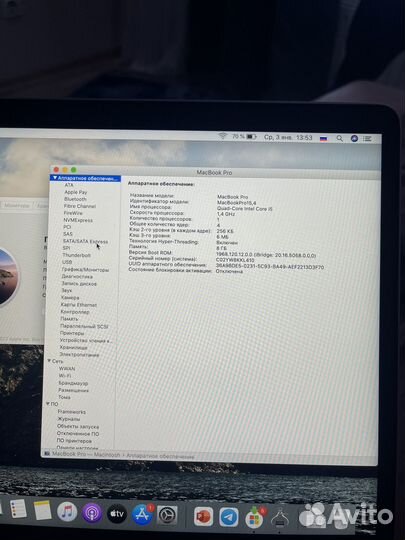This screenshot has width=405, height=540.
Task: Select ПО принтеров in the sidebar
Action: (x=74, y=440)
